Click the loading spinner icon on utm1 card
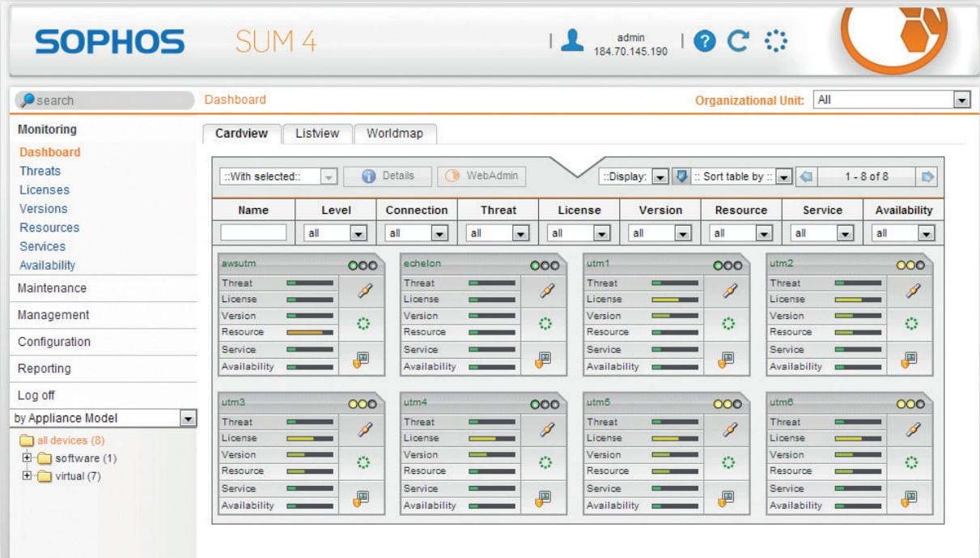 click(x=727, y=322)
